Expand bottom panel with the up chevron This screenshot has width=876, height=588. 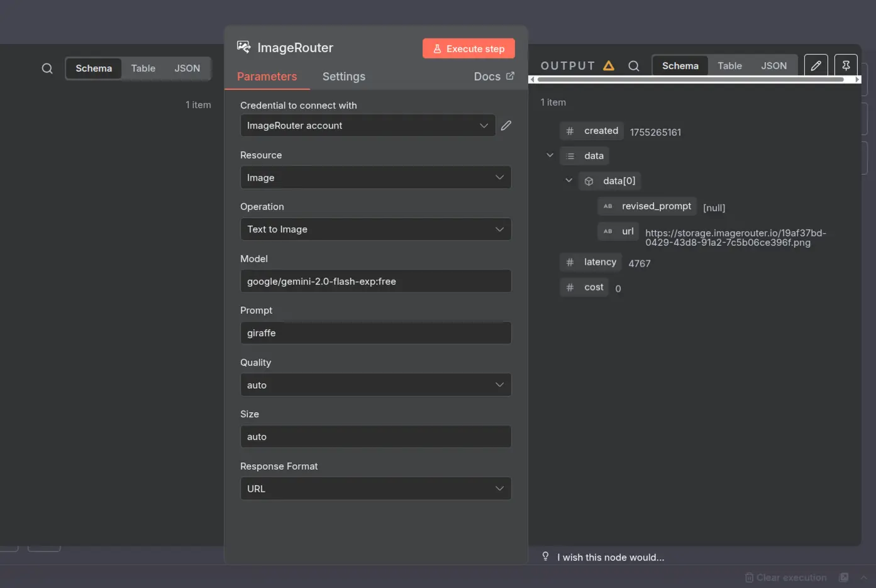tap(864, 577)
